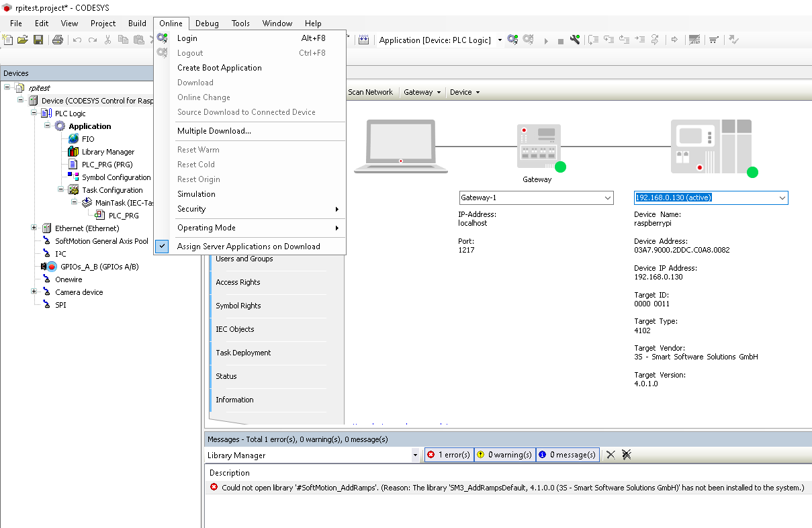Click the Clear All Messages X icon
The width and height of the screenshot is (812, 528).
(x=627, y=455)
